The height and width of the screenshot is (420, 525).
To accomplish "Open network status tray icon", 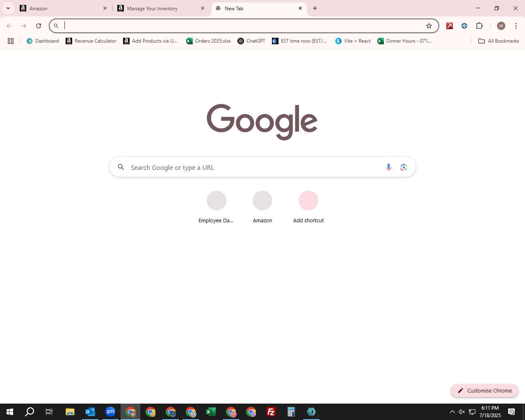I will 472,412.
